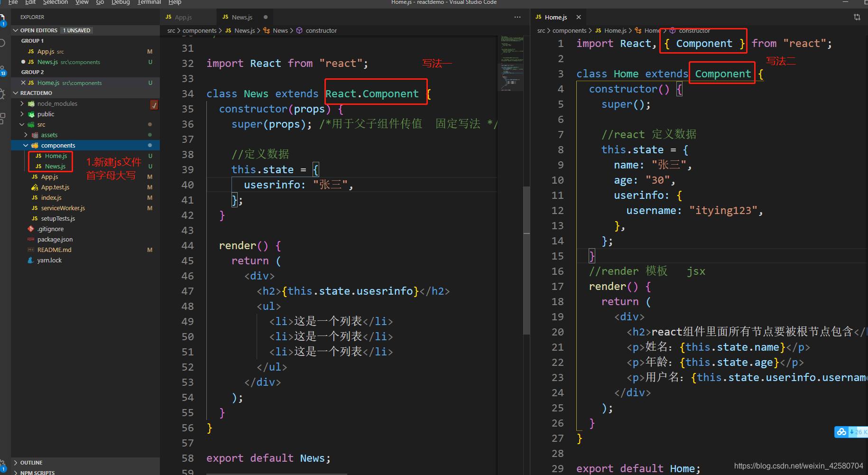
Task: Open serviceWorker.js in the file tree
Action: 63,208
